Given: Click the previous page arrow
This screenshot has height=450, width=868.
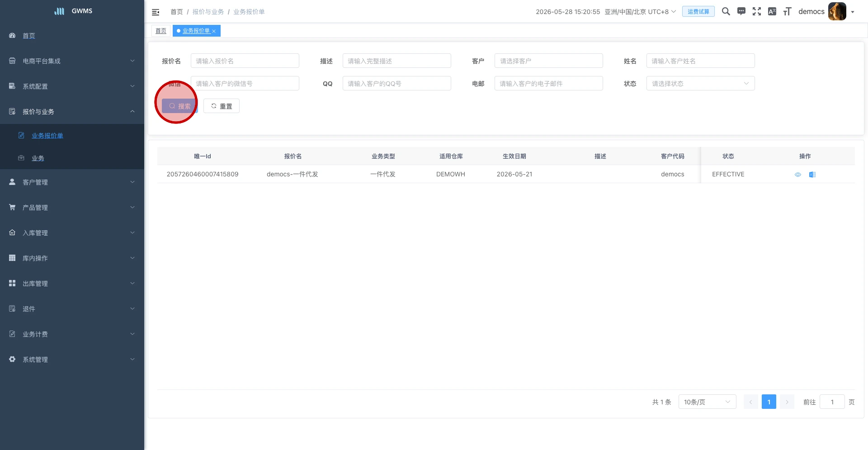Looking at the screenshot, I should tap(751, 402).
